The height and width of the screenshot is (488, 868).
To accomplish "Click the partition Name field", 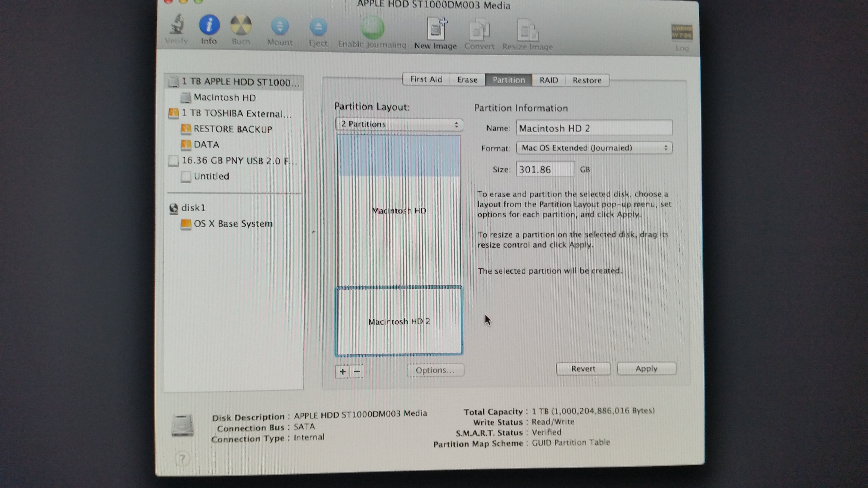I will click(x=594, y=128).
